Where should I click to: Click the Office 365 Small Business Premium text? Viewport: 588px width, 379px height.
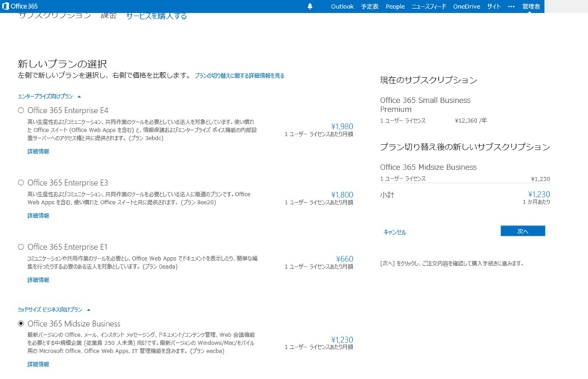(426, 104)
